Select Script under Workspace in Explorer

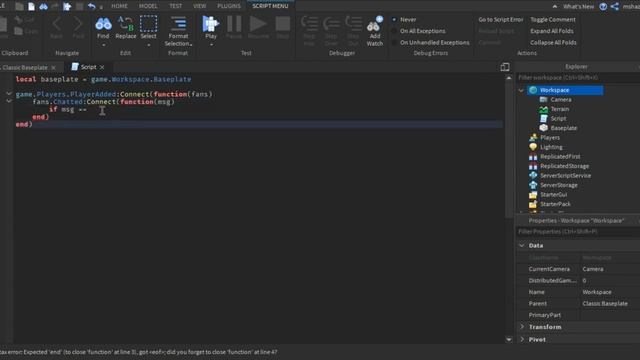pyautogui.click(x=558, y=118)
